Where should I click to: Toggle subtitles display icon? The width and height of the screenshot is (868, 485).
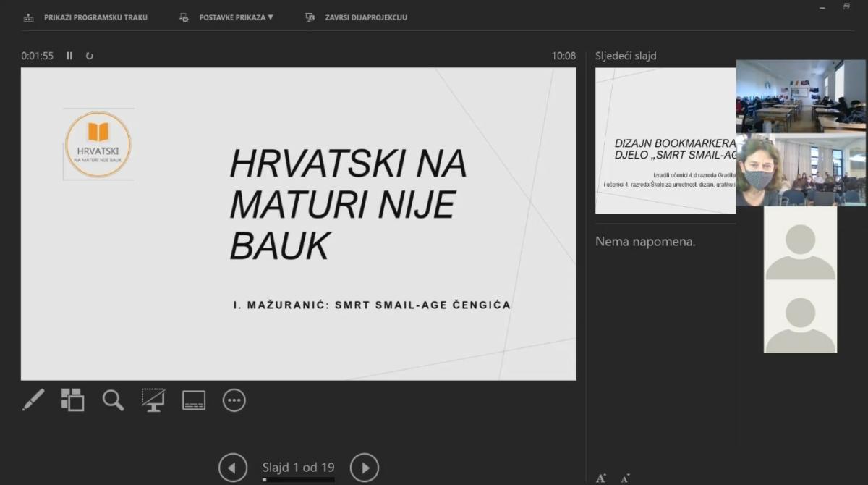[194, 400]
